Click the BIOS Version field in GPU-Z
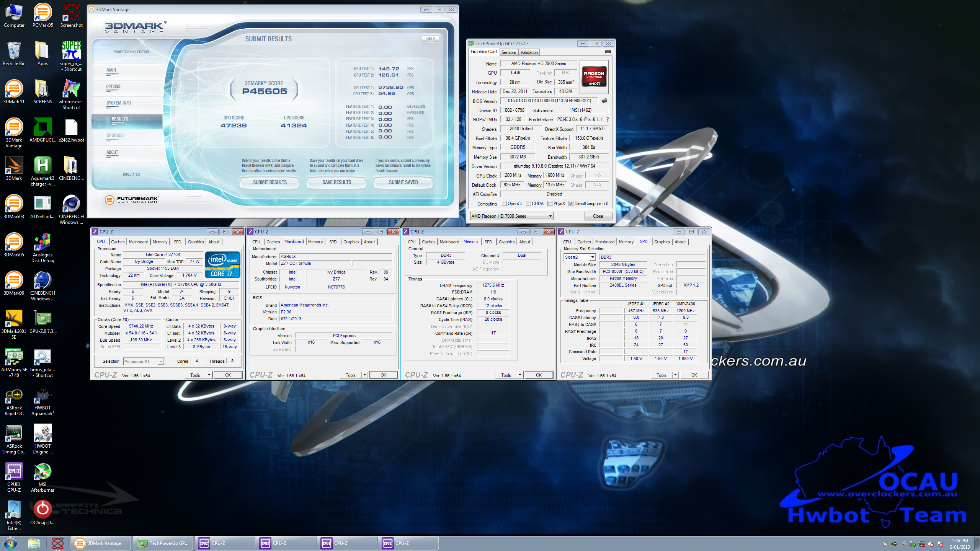 (x=549, y=101)
